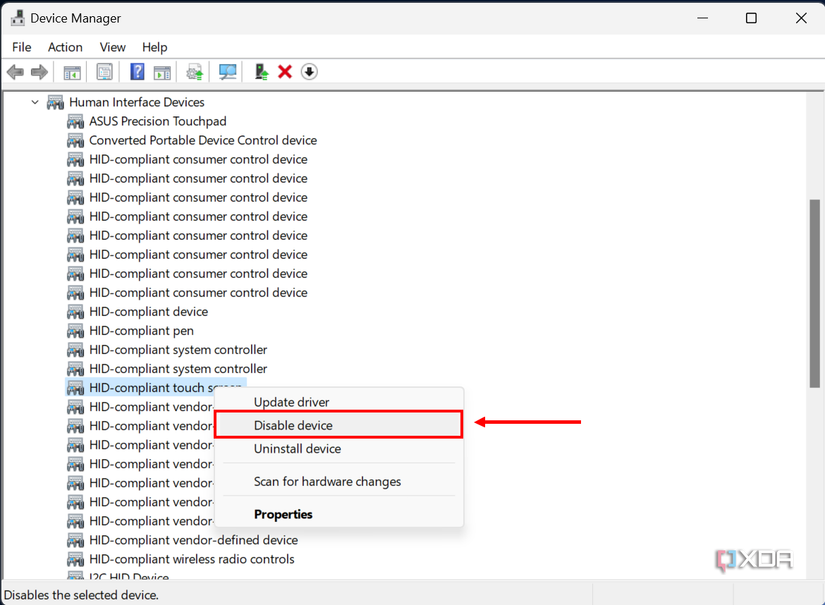Screen dimensions: 825x605
Task: Open the File menu
Action: 22,47
